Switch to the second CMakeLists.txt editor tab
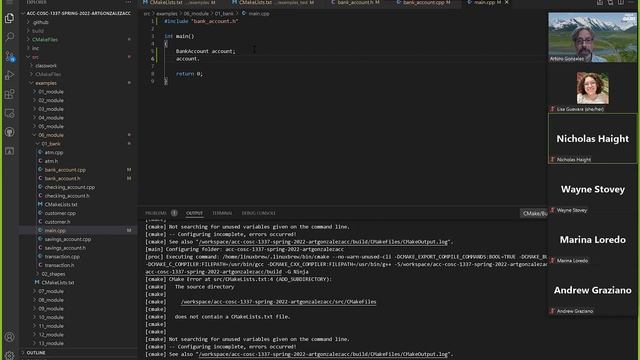 click(274, 2)
